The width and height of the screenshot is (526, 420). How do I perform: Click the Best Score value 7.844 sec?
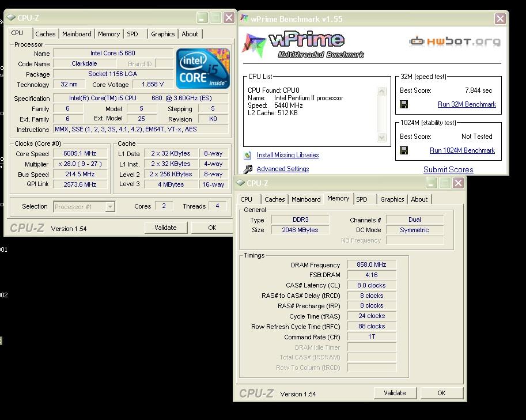(x=478, y=90)
